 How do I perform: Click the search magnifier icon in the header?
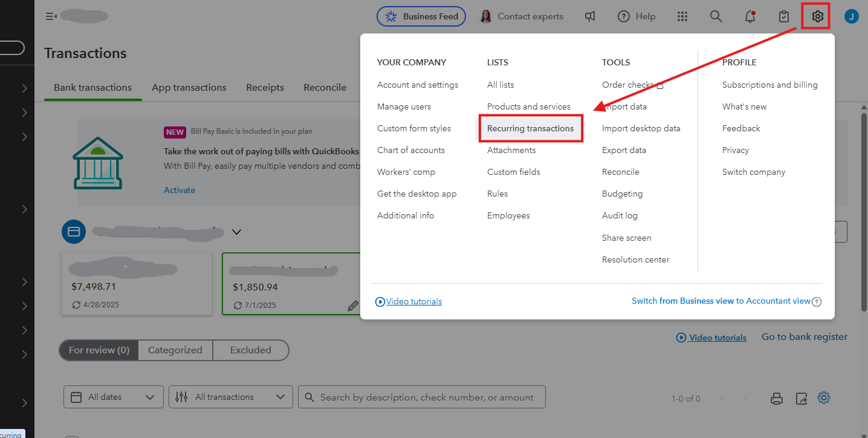[716, 16]
